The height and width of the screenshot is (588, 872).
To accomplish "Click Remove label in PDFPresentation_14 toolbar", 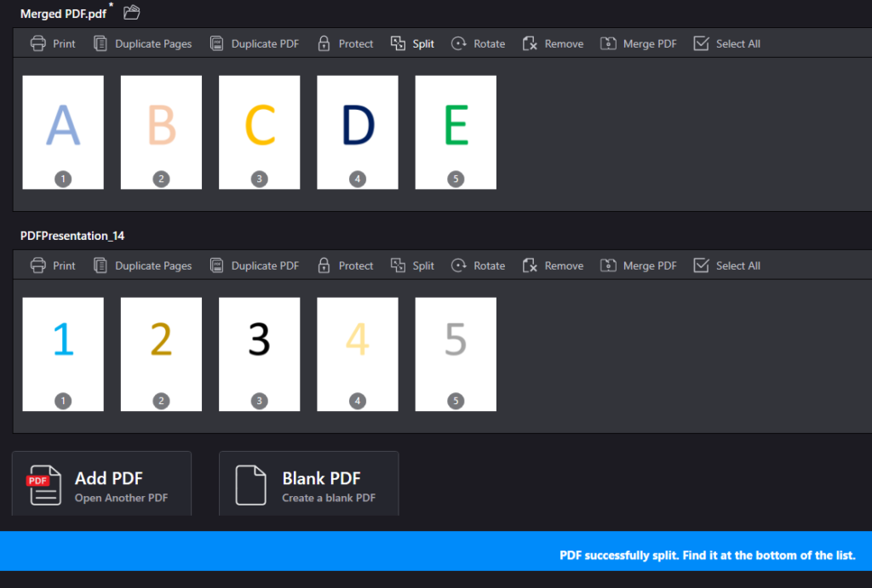I will click(x=564, y=266).
